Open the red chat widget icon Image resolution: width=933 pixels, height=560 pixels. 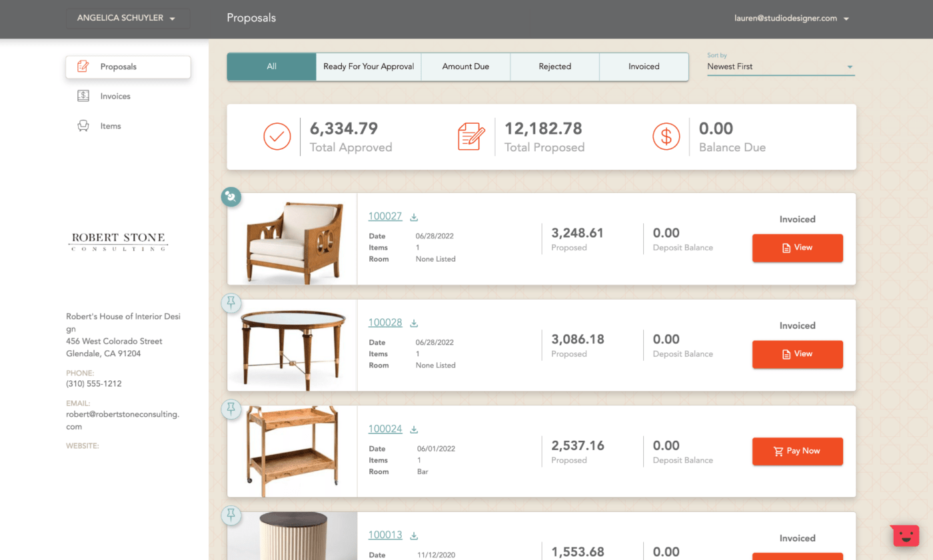[906, 535]
